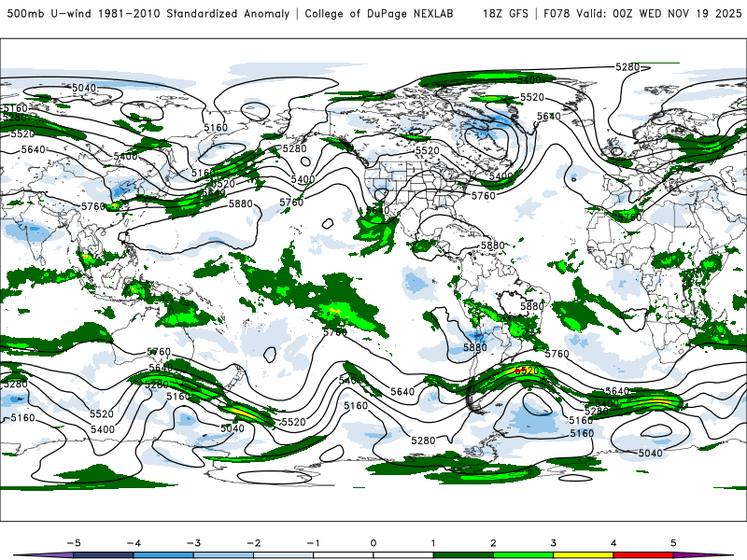The width and height of the screenshot is (747, 560).
Task: Click the colorbar tick label -1
Action: coord(313,543)
